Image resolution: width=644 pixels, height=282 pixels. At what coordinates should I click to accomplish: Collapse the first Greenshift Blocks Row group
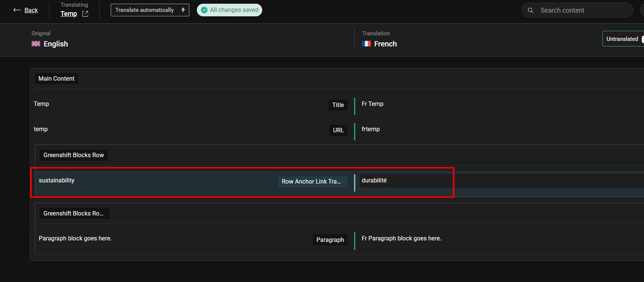74,155
